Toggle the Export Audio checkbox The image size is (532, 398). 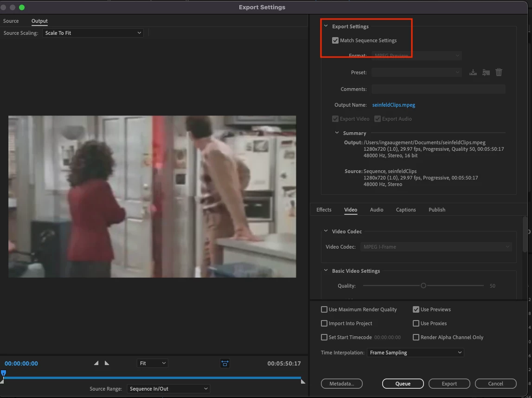[377, 119]
